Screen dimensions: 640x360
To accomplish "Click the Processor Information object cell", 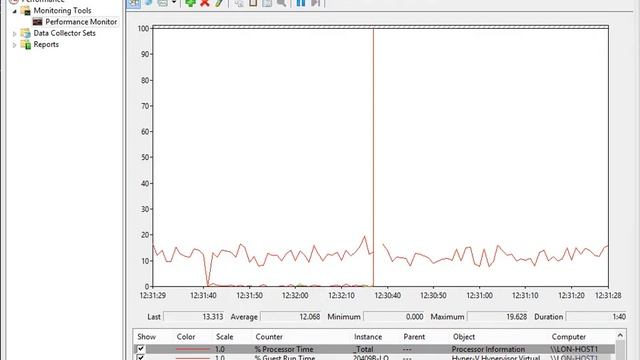I will [488, 349].
